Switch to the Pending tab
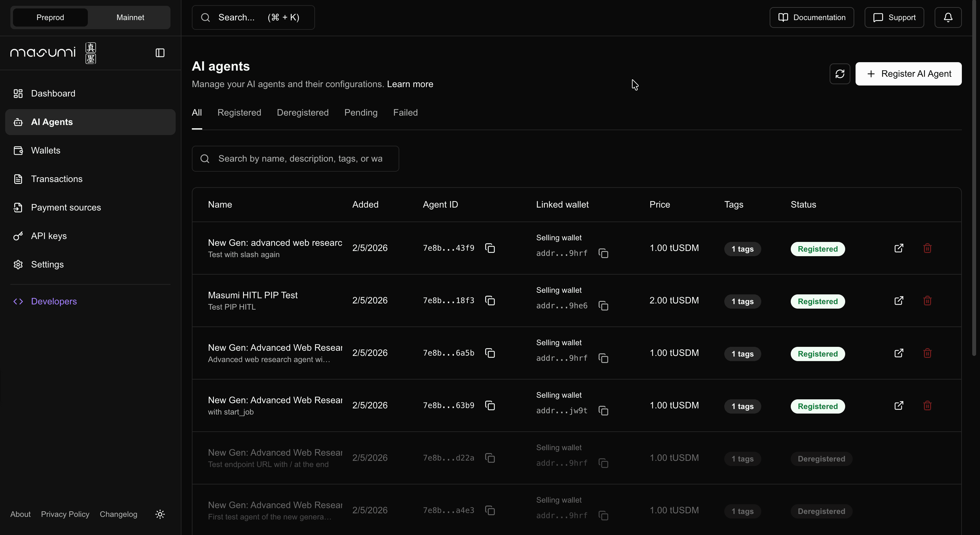 361,113
